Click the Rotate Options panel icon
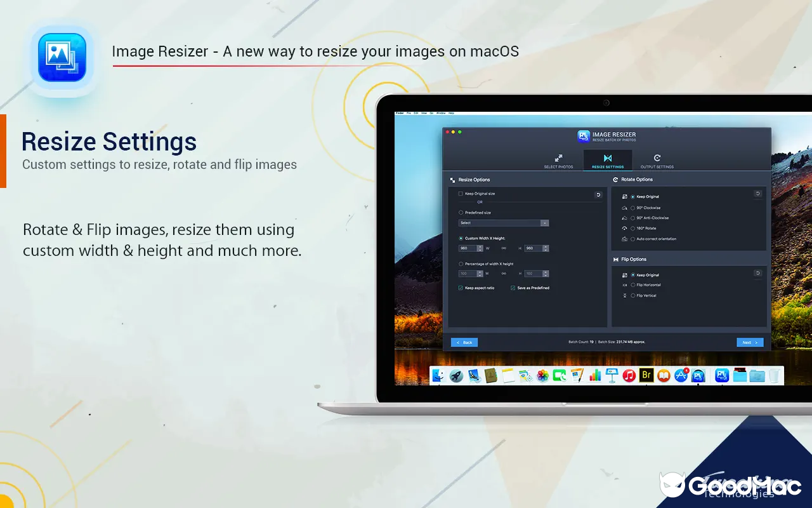Screen dimensions: 812x508 click(x=615, y=180)
